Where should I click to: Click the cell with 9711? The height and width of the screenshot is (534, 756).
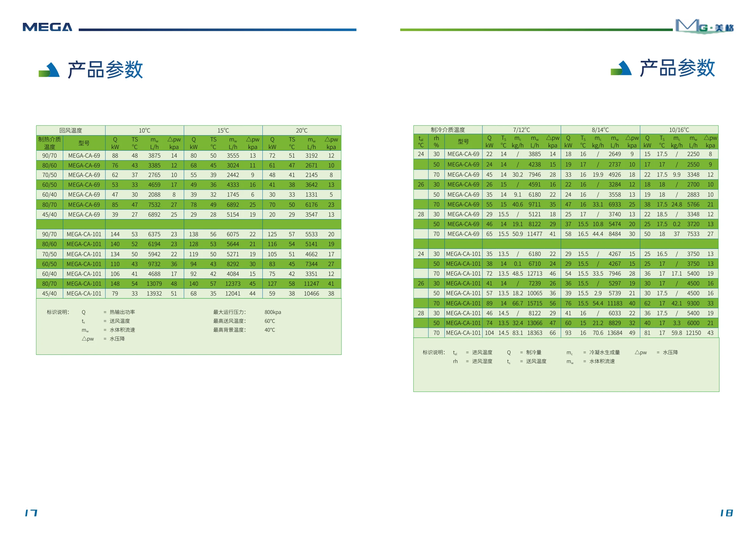point(535,204)
